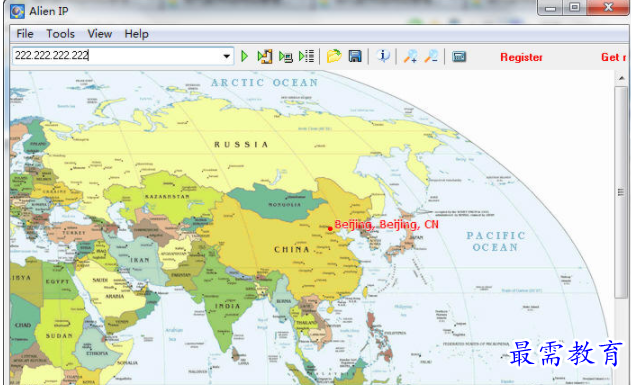The image size is (631, 385).
Task: Minimize the Alien IP window
Action: [551, 8]
